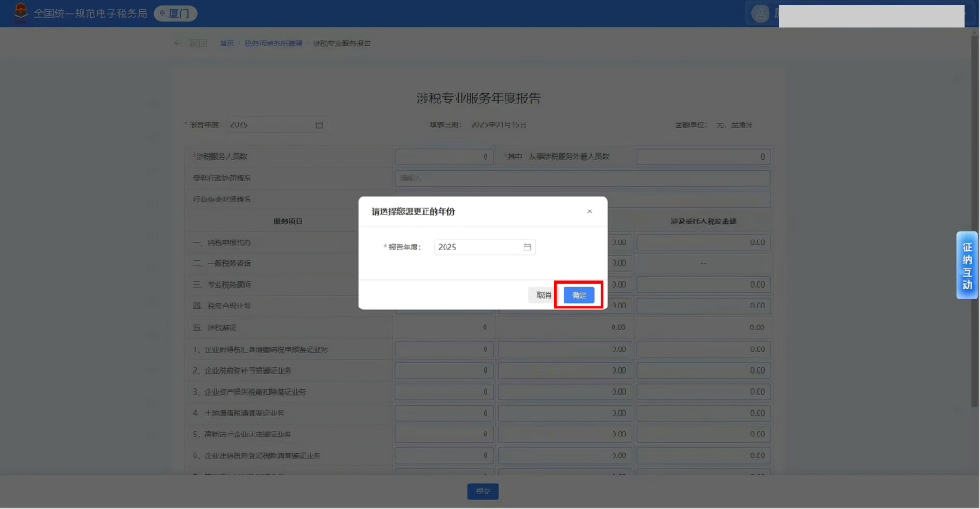Viewport: 980px width, 509px height.
Task: Click the 金额单位 元,至角分 text
Action: click(714, 125)
